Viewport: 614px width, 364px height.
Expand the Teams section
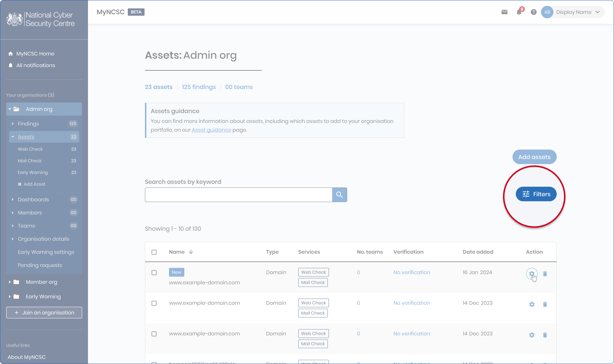pyautogui.click(x=13, y=226)
